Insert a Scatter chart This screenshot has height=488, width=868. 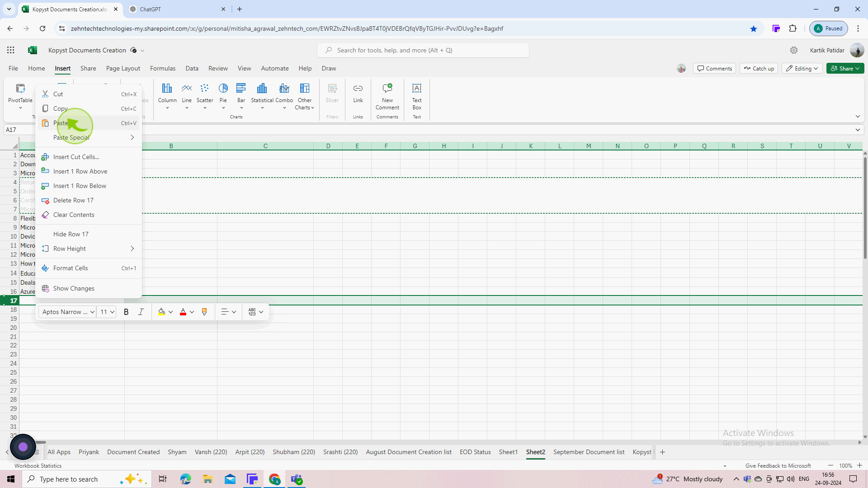(205, 96)
